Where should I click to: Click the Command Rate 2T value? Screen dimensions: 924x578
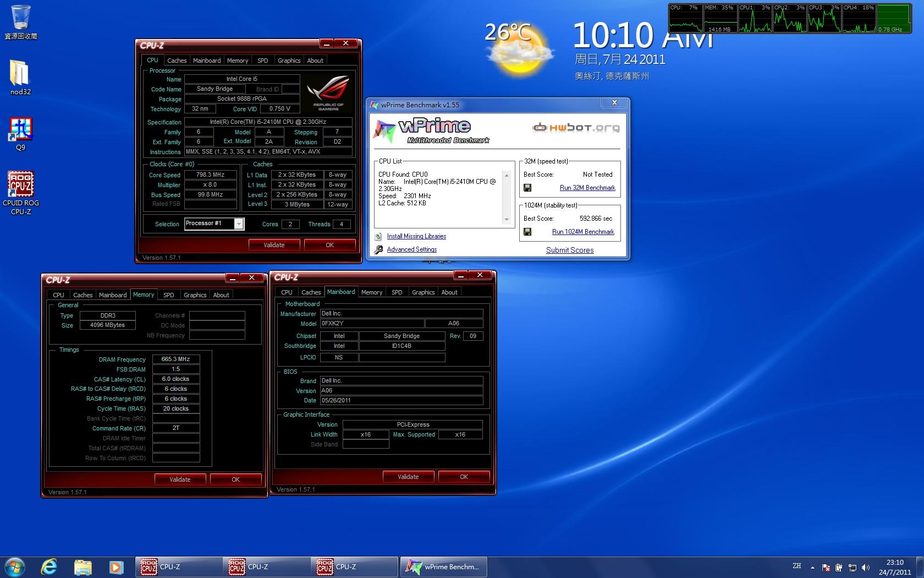(x=176, y=428)
